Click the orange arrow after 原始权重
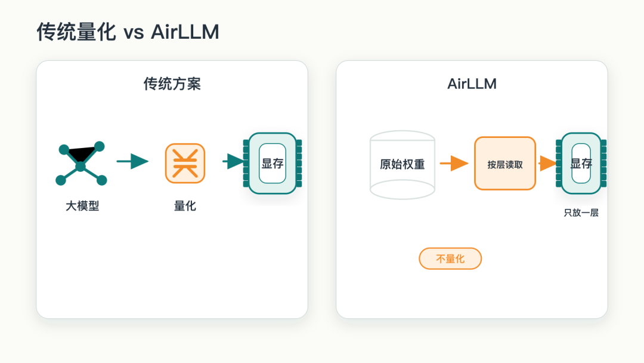The image size is (644, 363). click(x=454, y=163)
